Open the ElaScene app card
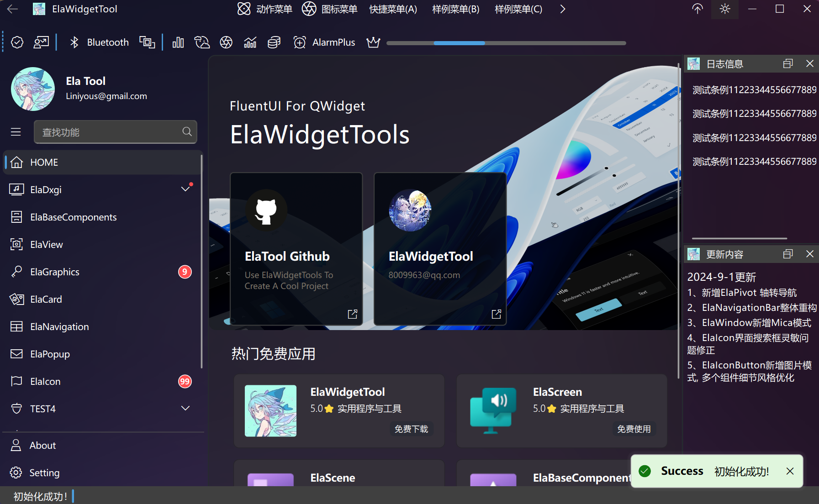Viewport: 819px width, 504px height. (x=339, y=473)
